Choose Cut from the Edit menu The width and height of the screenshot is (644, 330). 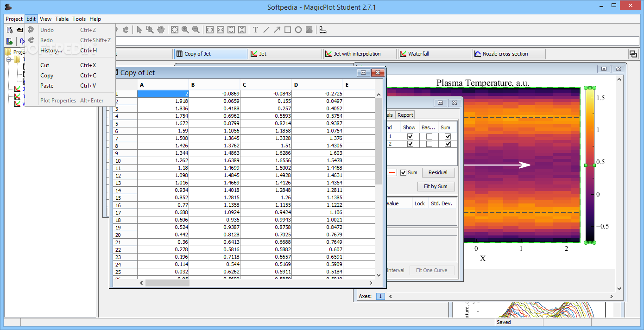(70, 65)
